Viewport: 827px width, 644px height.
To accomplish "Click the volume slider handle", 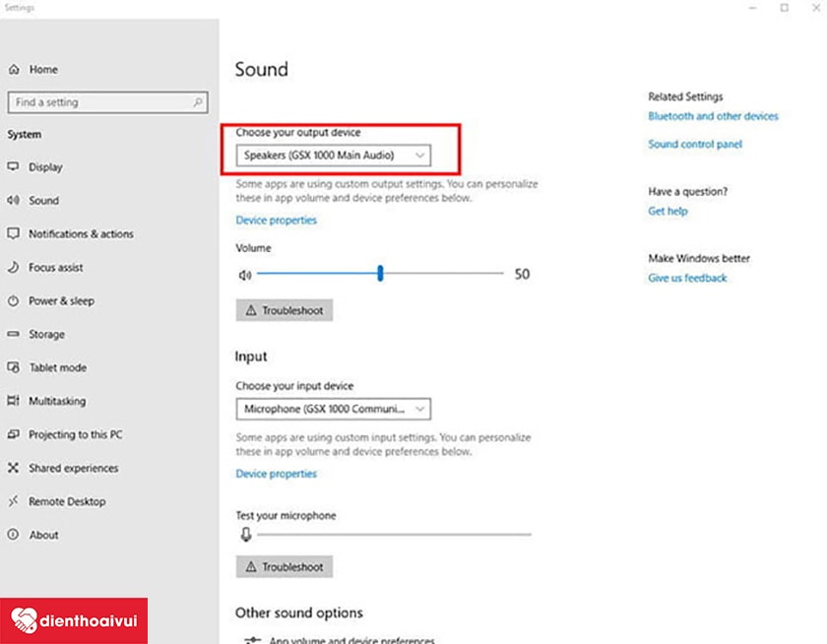I will pyautogui.click(x=379, y=275).
